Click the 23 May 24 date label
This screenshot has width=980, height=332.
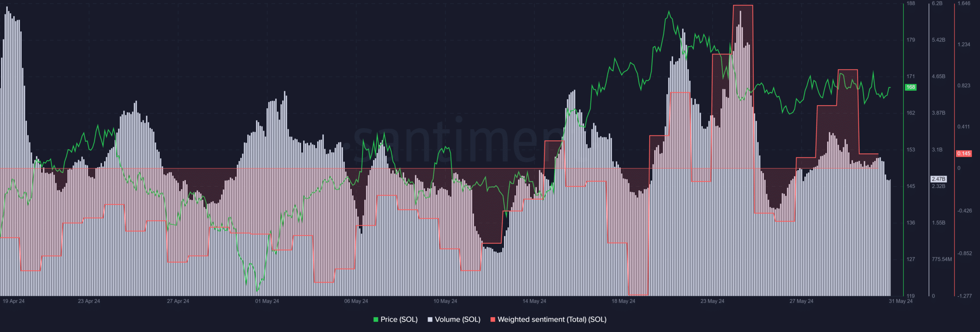[712, 301]
